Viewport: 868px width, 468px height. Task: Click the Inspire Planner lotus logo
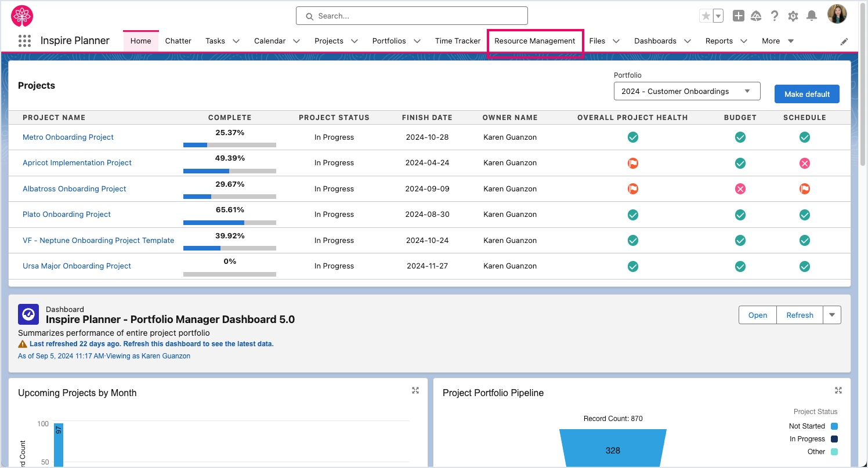(x=22, y=16)
